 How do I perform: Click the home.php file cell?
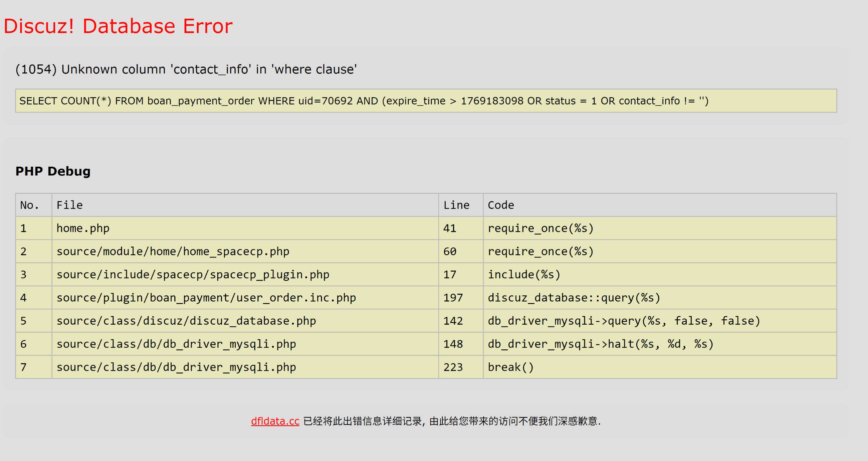click(83, 228)
